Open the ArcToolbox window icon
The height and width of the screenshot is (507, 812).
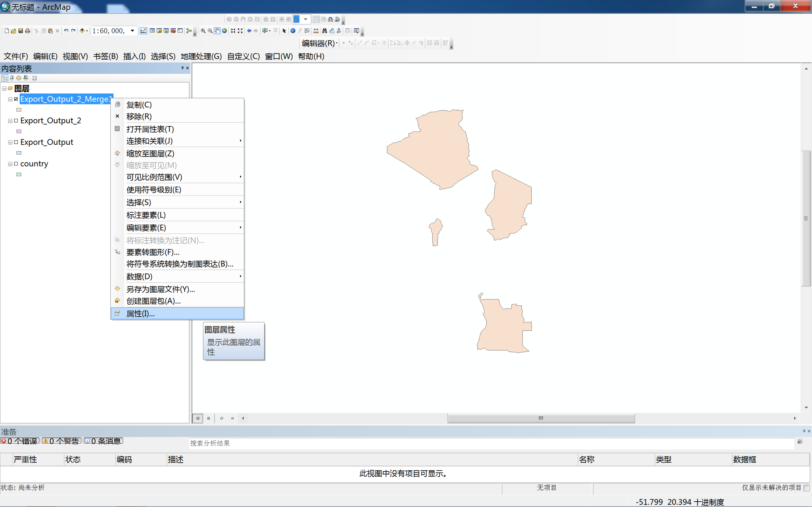point(173,31)
